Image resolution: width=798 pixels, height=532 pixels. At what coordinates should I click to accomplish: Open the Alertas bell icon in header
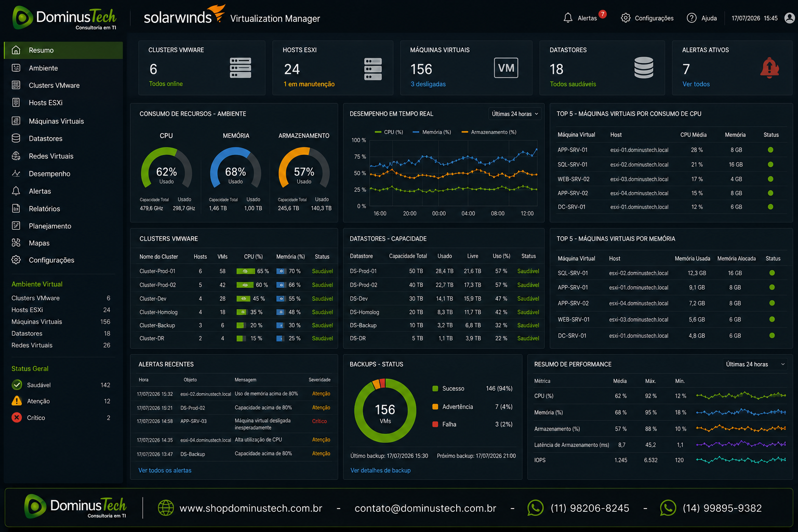click(568, 18)
